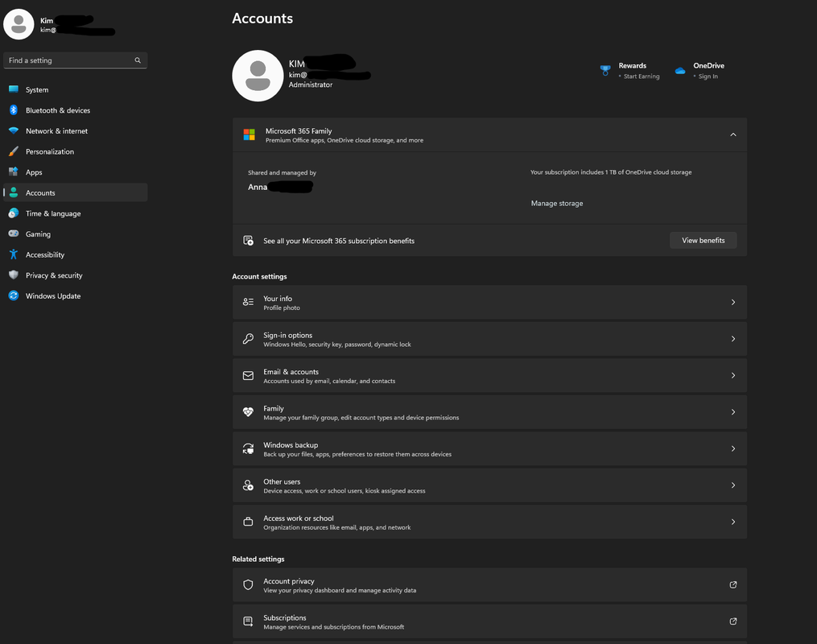Go to Windows Update section
This screenshot has width=817, height=644.
coord(76,295)
